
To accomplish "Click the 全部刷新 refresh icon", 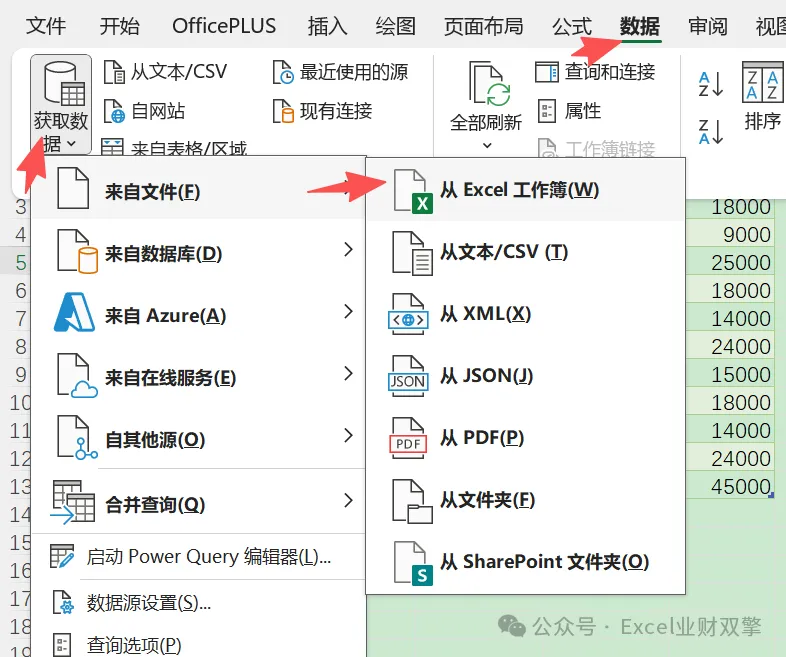I will pyautogui.click(x=490, y=85).
